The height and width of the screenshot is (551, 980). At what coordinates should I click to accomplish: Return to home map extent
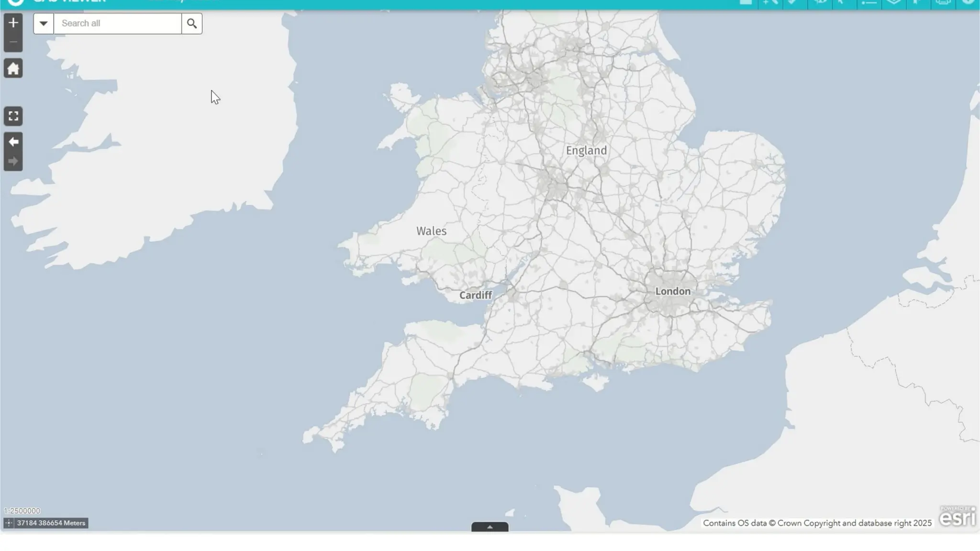[x=13, y=68]
